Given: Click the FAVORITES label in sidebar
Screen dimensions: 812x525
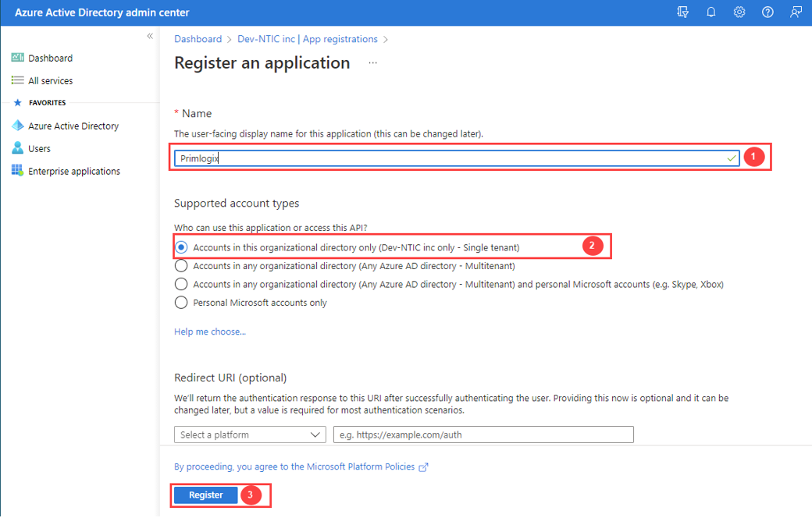Looking at the screenshot, I should 47,102.
